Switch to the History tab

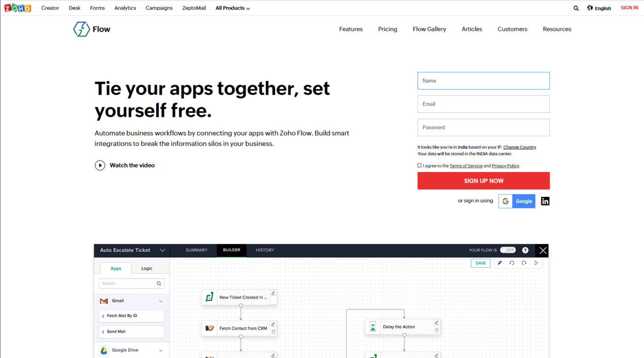(x=265, y=250)
